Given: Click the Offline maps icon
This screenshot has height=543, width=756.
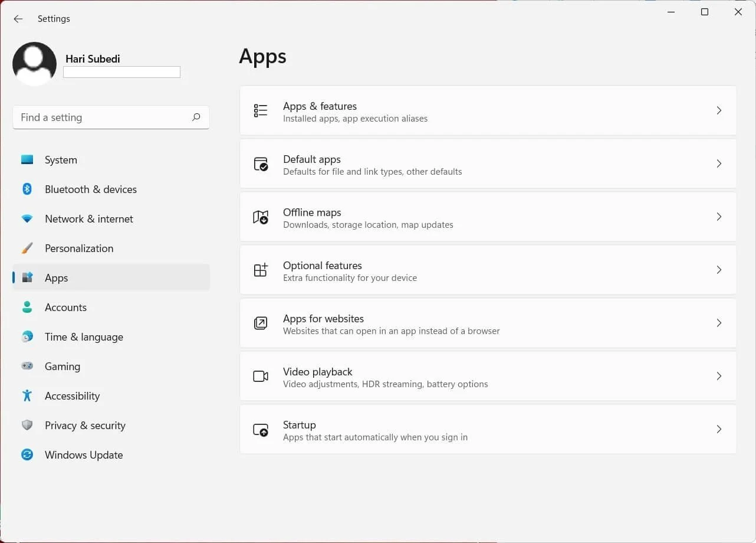Looking at the screenshot, I should tap(260, 217).
